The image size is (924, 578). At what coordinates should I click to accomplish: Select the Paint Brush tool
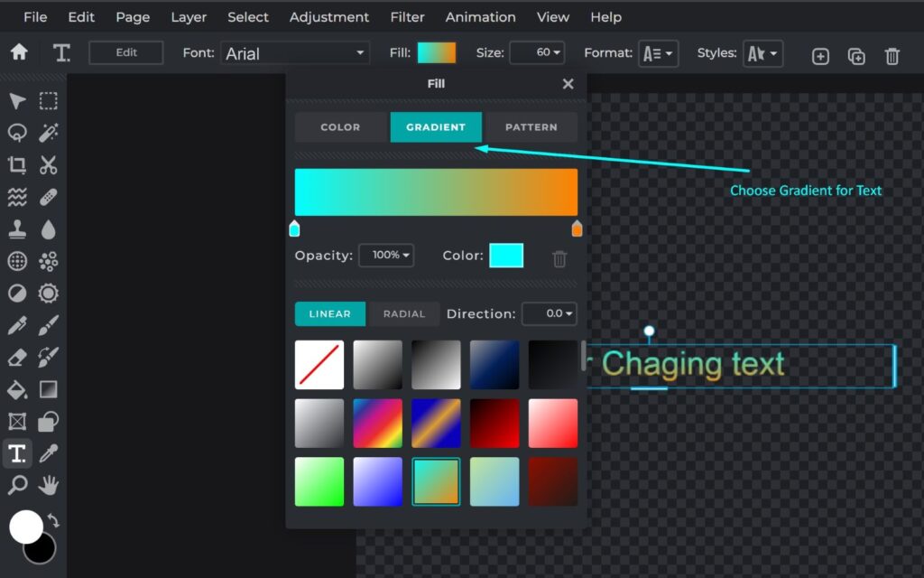click(49, 325)
